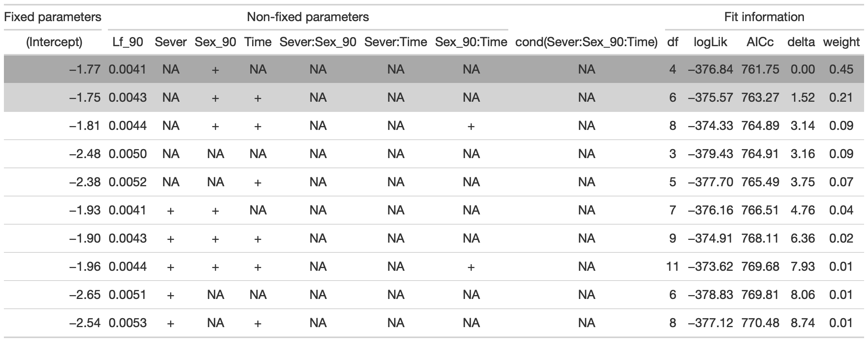Click the Fit information header

tap(764, 17)
